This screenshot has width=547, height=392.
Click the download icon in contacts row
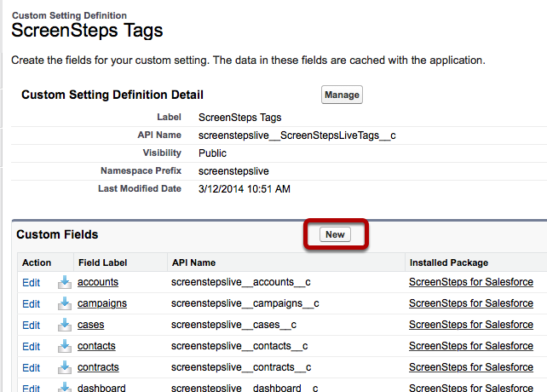(65, 346)
